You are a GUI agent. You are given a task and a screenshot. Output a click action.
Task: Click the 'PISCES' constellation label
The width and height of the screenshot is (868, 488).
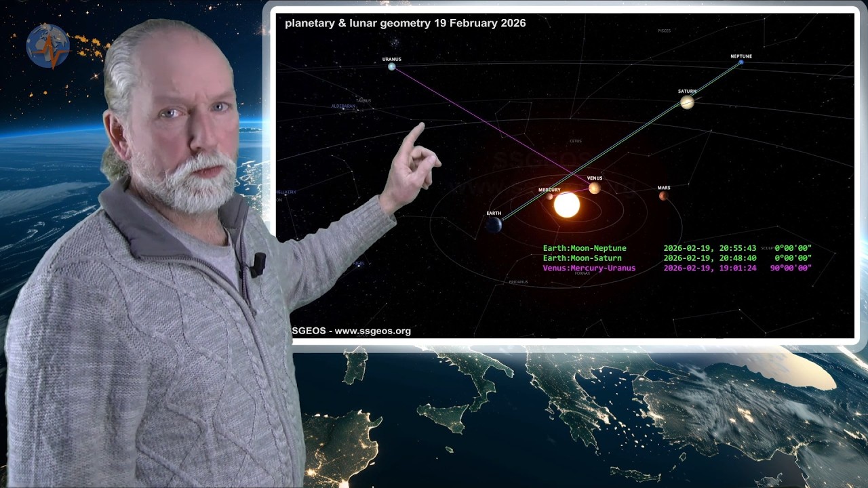coord(664,30)
